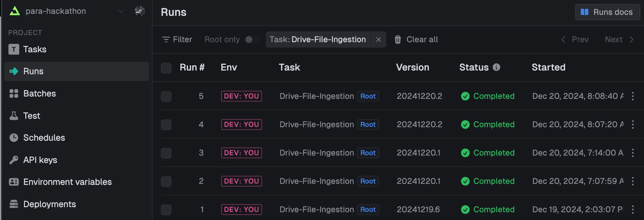Image resolution: width=644 pixels, height=220 pixels.
Task: Open the three-dot menu for run 4
Action: click(633, 125)
